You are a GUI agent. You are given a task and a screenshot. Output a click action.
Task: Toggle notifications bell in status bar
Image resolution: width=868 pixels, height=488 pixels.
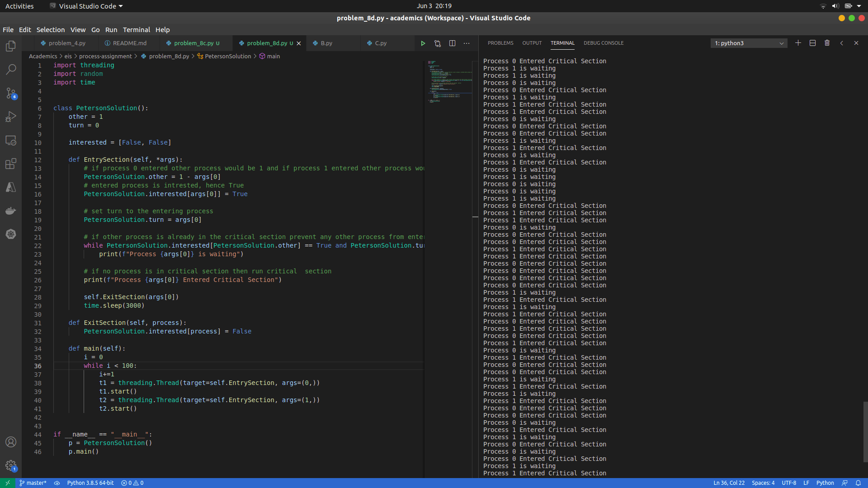click(x=858, y=483)
